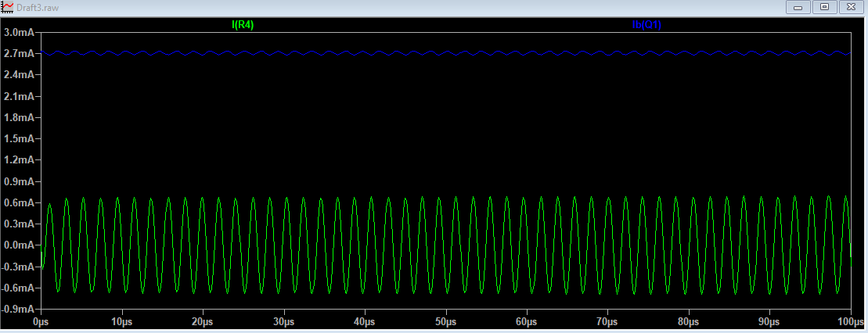
Task: Click the 0.0mA vertical axis label
Action: [18, 245]
